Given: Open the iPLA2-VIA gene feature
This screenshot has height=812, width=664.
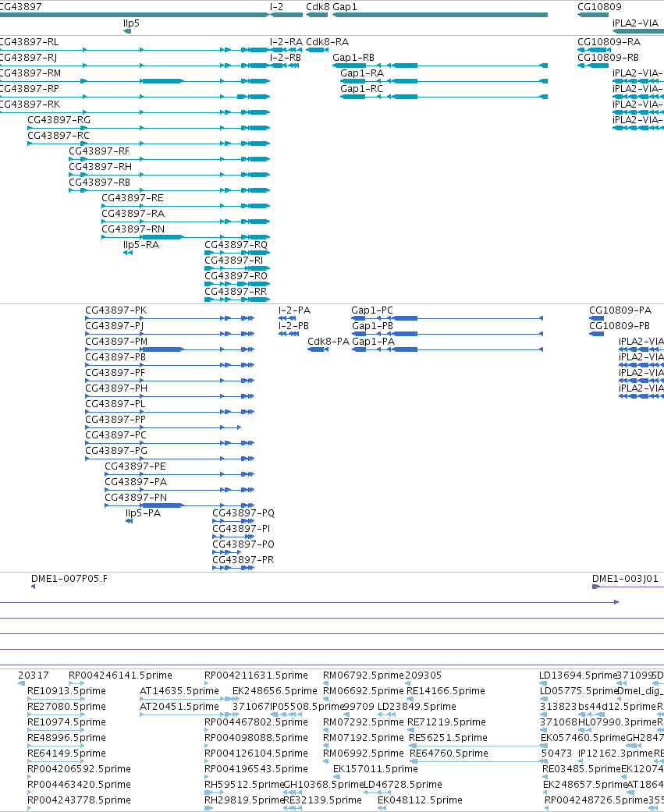Looking at the screenshot, I should (x=638, y=31).
